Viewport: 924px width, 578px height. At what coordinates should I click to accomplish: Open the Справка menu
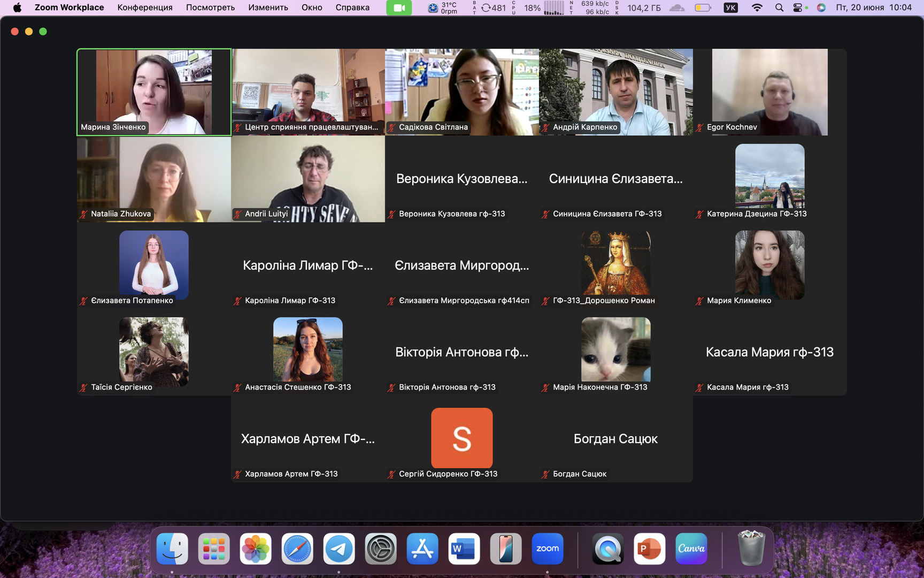352,7
